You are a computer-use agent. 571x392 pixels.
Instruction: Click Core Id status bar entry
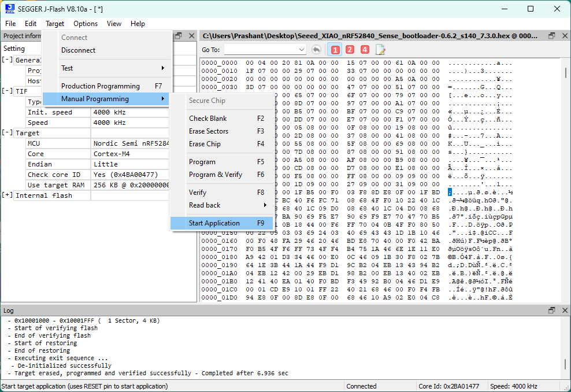tap(449, 386)
